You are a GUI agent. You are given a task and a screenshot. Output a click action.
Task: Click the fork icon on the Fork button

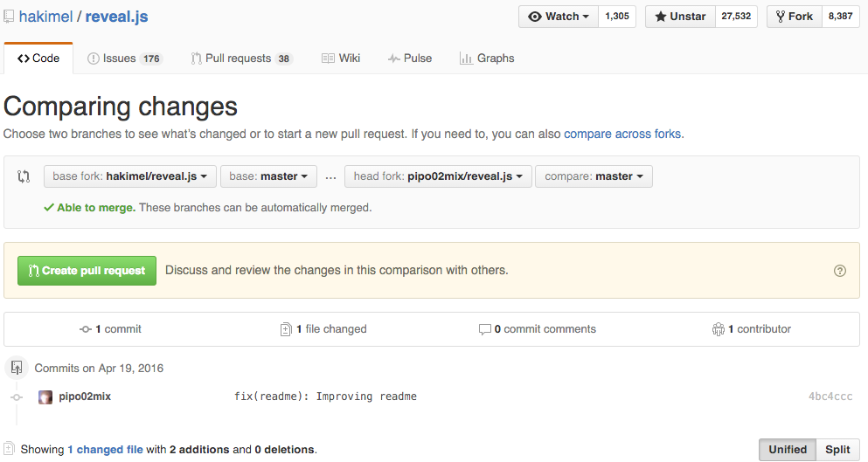(x=780, y=17)
